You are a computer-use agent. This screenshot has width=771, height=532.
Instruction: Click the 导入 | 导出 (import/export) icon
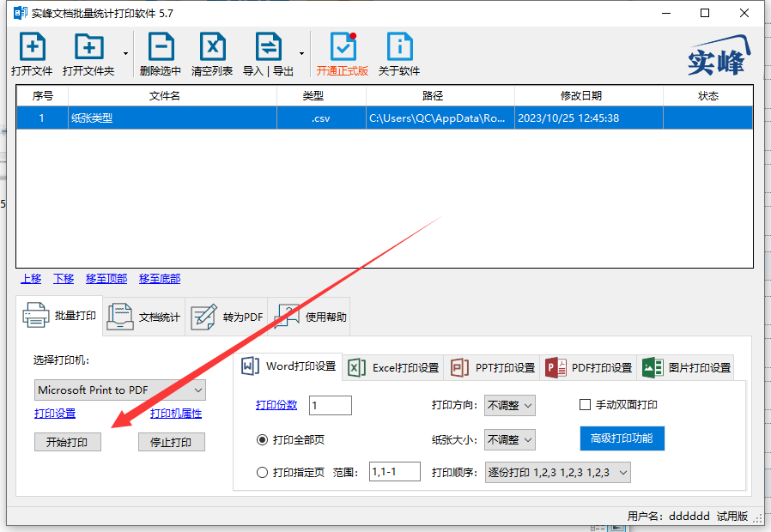coord(269,46)
